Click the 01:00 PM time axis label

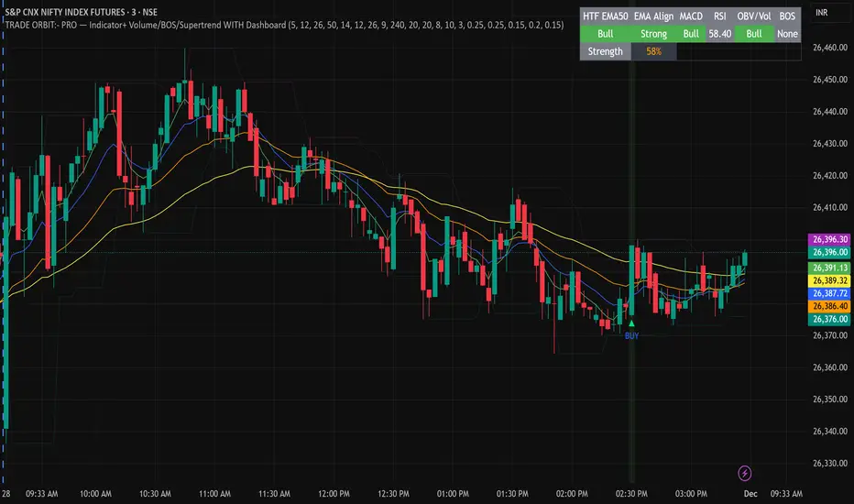453,494
